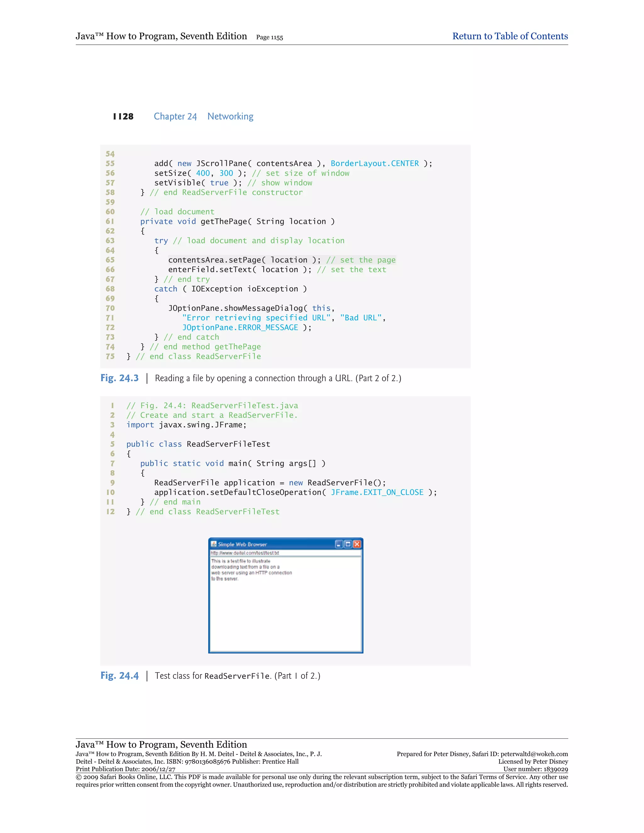Click the Chapter 24 heading

[x=175, y=116]
